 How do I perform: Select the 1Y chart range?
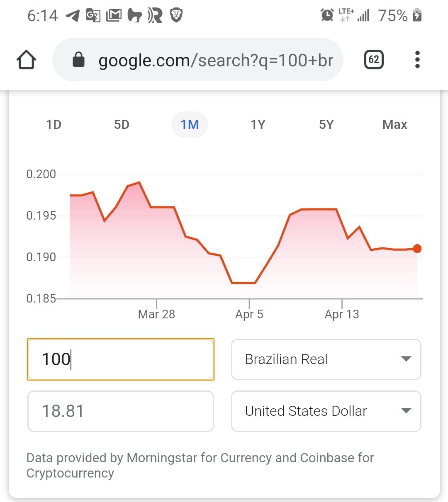pos(258,124)
